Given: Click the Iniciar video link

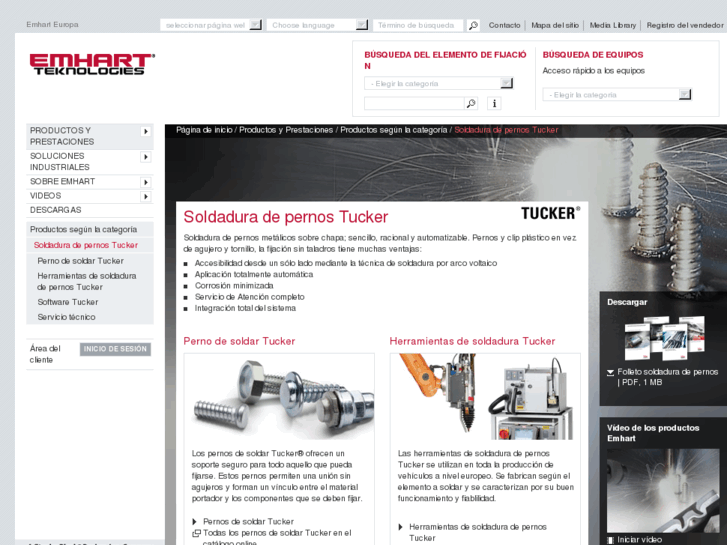Looking at the screenshot, I should (x=639, y=540).
